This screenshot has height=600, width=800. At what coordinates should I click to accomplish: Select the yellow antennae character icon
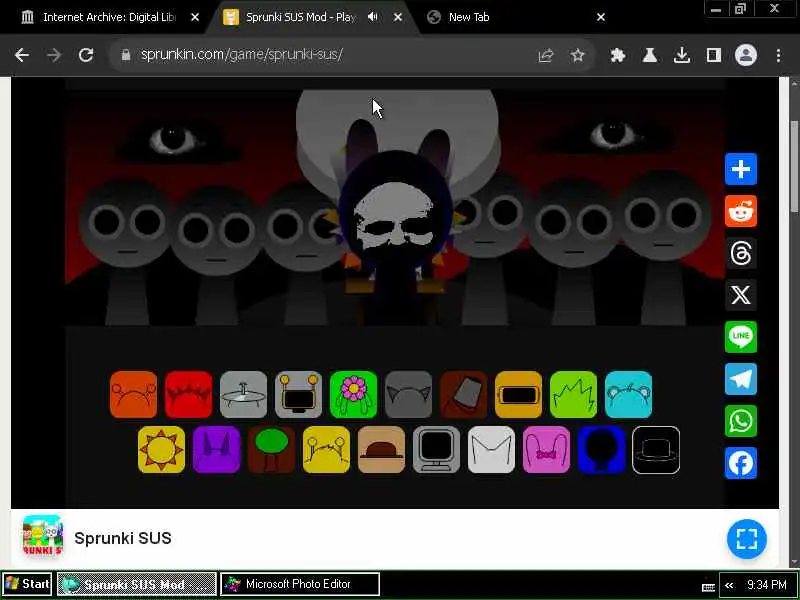click(x=327, y=449)
